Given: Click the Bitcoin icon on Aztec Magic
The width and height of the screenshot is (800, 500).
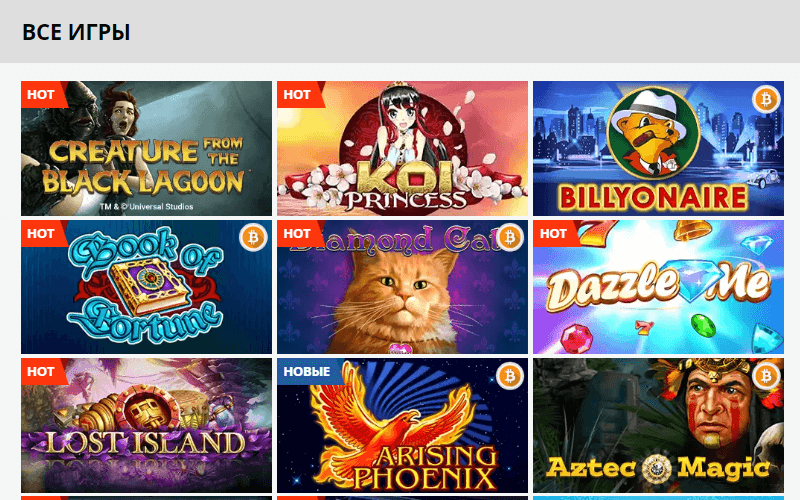Looking at the screenshot, I should 766,376.
